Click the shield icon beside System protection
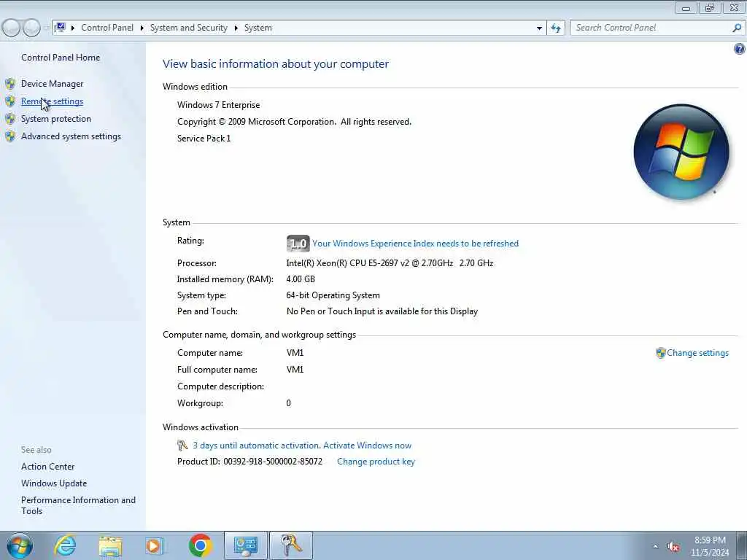The image size is (747, 560). tap(10, 119)
